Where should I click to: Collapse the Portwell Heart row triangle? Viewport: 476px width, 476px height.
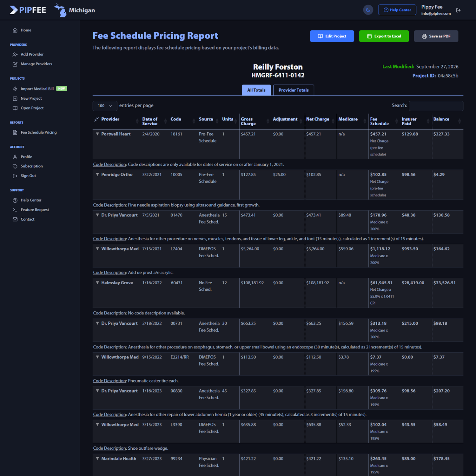coord(97,134)
